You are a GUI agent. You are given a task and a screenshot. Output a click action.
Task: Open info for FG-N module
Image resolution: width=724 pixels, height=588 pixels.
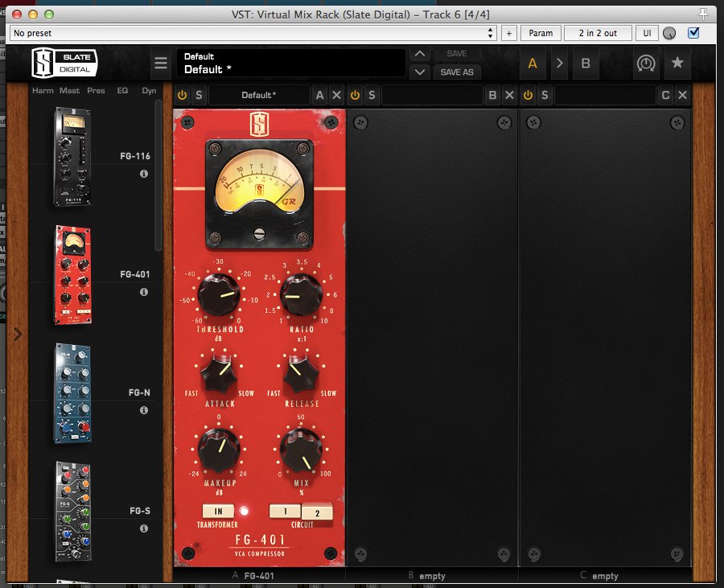click(x=144, y=410)
